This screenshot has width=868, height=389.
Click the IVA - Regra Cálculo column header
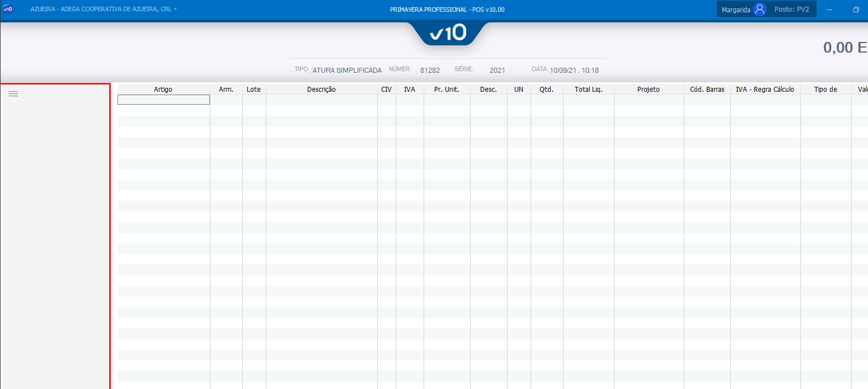pos(764,90)
